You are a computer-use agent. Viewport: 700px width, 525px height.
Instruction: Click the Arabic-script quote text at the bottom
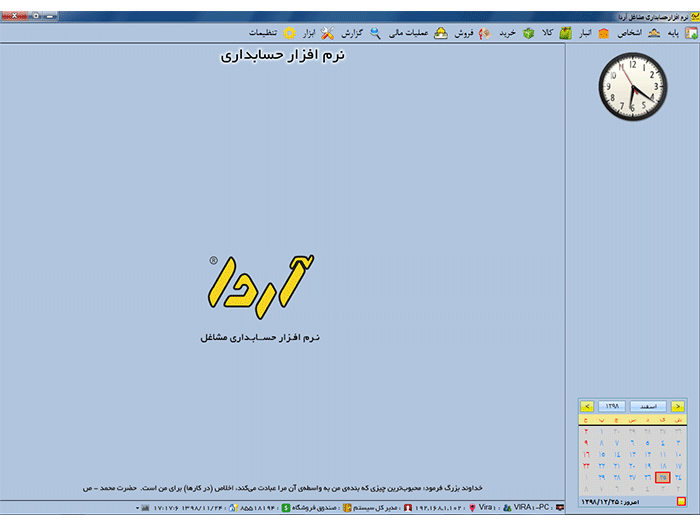tap(282, 488)
